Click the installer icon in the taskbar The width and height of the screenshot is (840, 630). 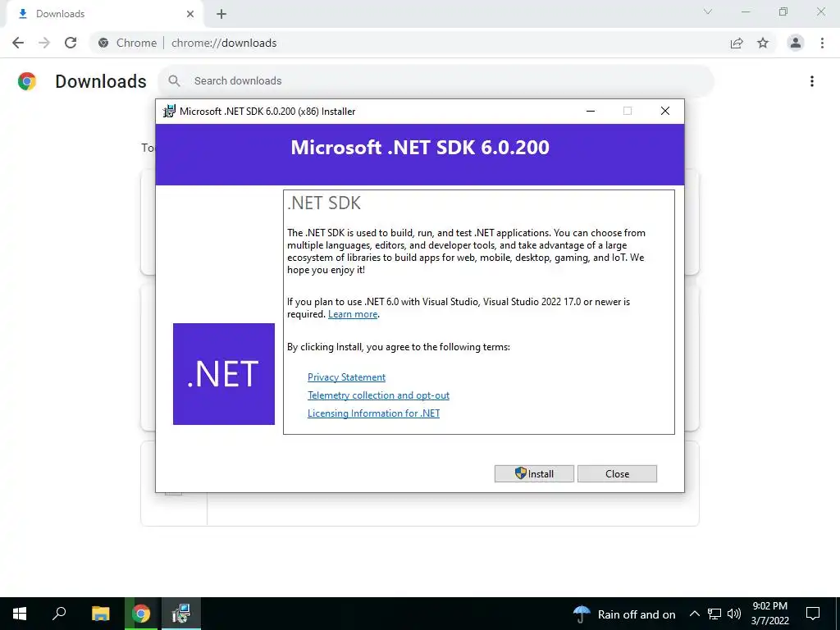pos(181,614)
